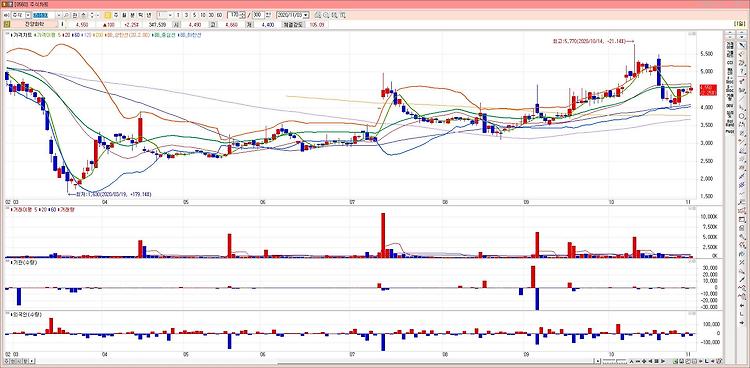Viewport: 750px width, 368px height.
Task: Click the first green icon in the bottom right group
Action: point(675,361)
